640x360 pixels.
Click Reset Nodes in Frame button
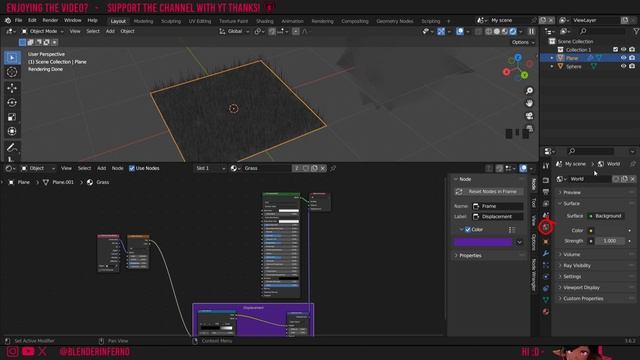click(489, 191)
